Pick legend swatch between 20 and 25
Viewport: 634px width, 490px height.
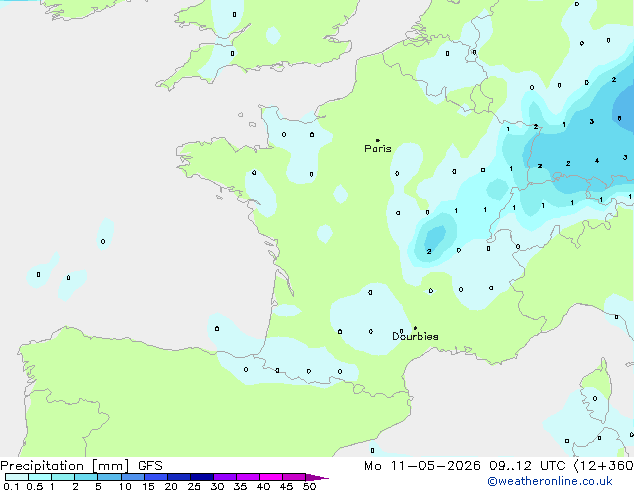(x=179, y=477)
